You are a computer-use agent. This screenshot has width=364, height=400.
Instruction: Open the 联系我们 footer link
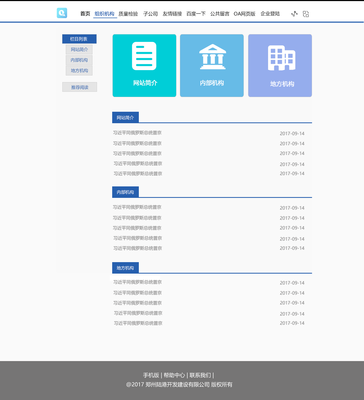[200, 375]
